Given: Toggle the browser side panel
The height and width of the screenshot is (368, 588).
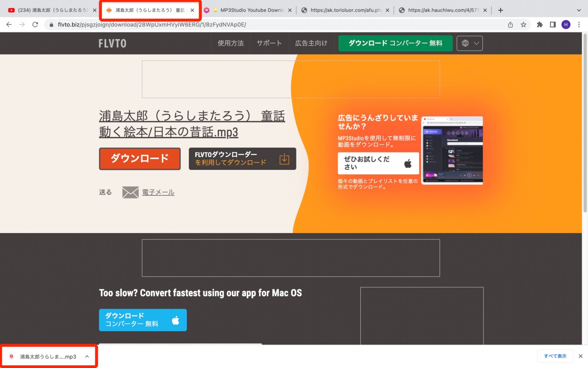Looking at the screenshot, I should pyautogui.click(x=553, y=25).
